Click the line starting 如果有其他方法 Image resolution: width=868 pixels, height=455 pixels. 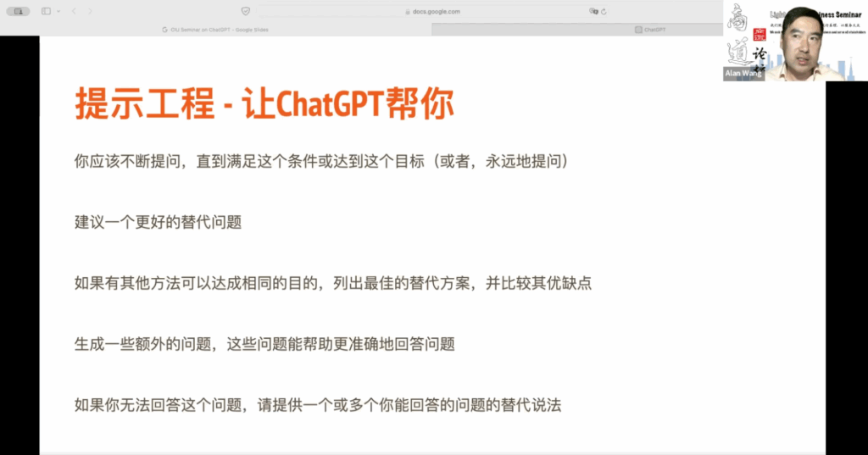(333, 283)
